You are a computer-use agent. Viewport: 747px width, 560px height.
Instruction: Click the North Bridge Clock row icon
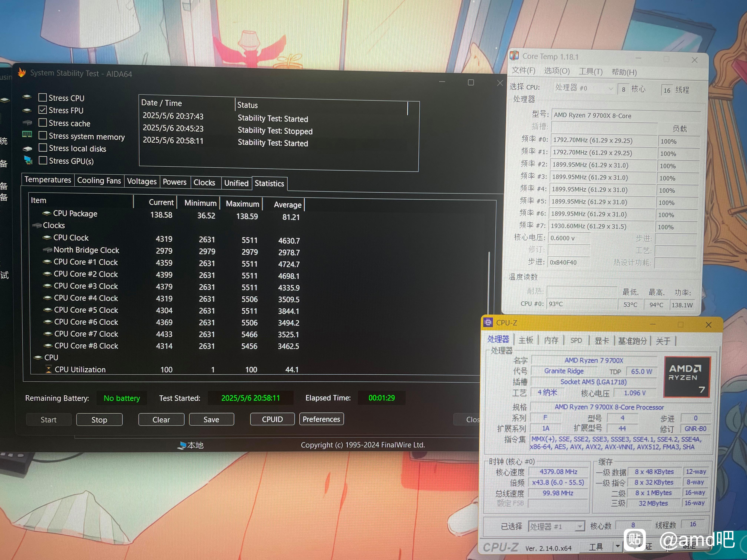(47, 250)
